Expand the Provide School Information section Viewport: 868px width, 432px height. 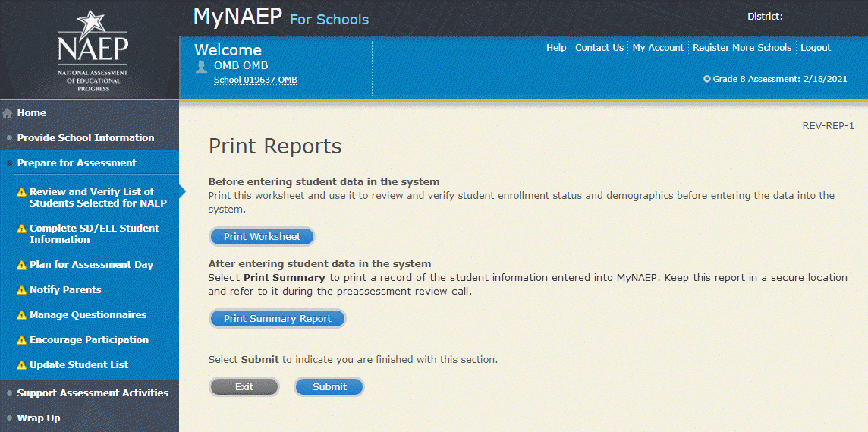[85, 137]
